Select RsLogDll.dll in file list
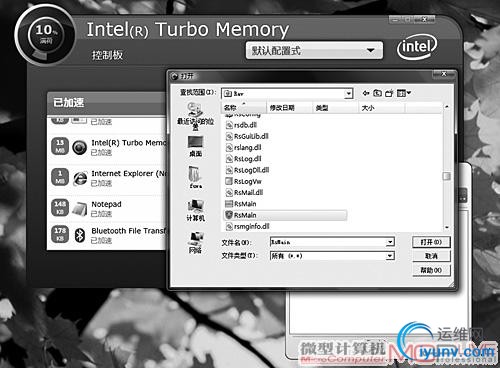Viewport: 500px width, 368px height. pos(247,170)
